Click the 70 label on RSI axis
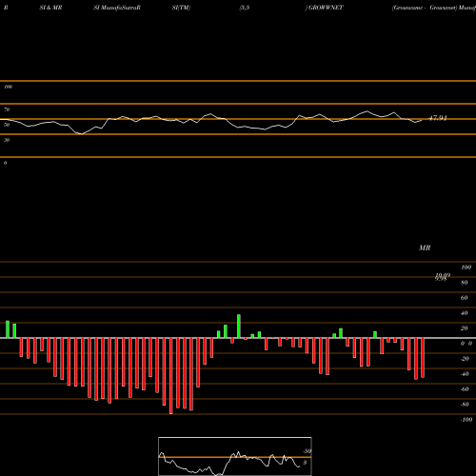Viewport: 476px width, 476px height. pos(7,109)
